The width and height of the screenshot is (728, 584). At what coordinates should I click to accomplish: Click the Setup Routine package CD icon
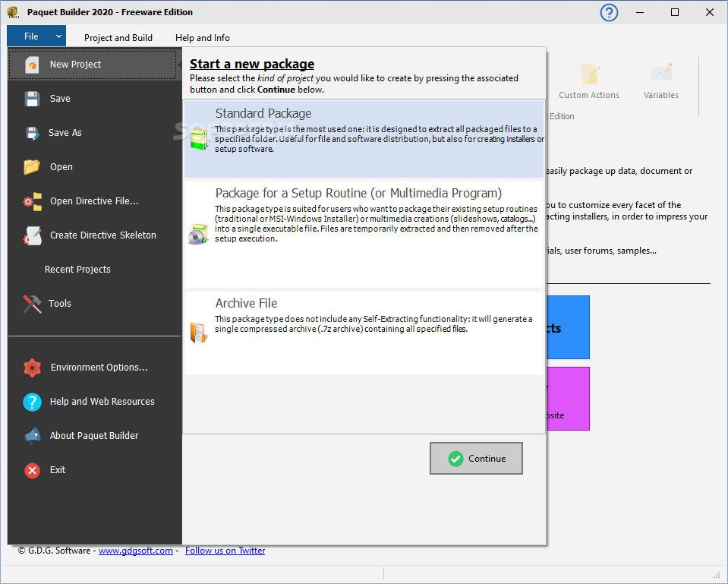pyautogui.click(x=199, y=234)
